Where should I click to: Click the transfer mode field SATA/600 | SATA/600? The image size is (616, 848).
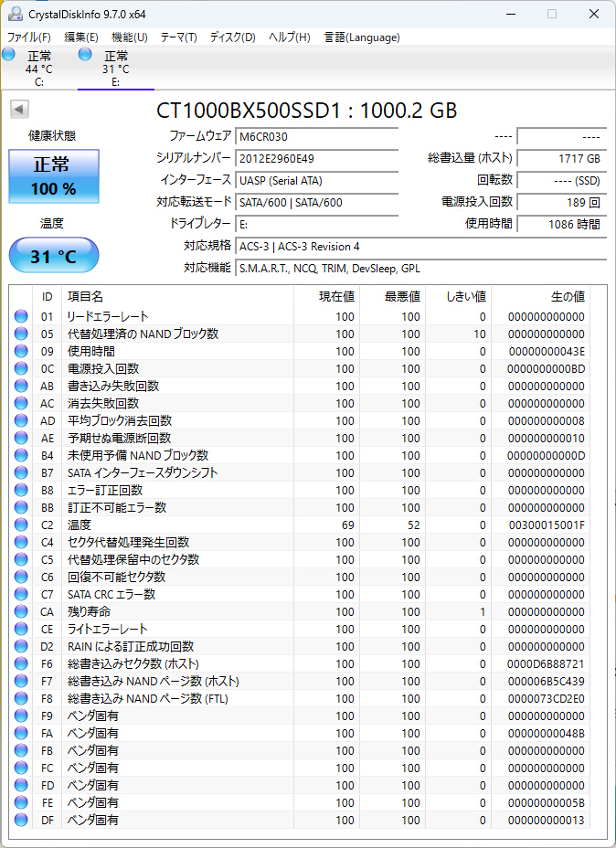coord(316,202)
